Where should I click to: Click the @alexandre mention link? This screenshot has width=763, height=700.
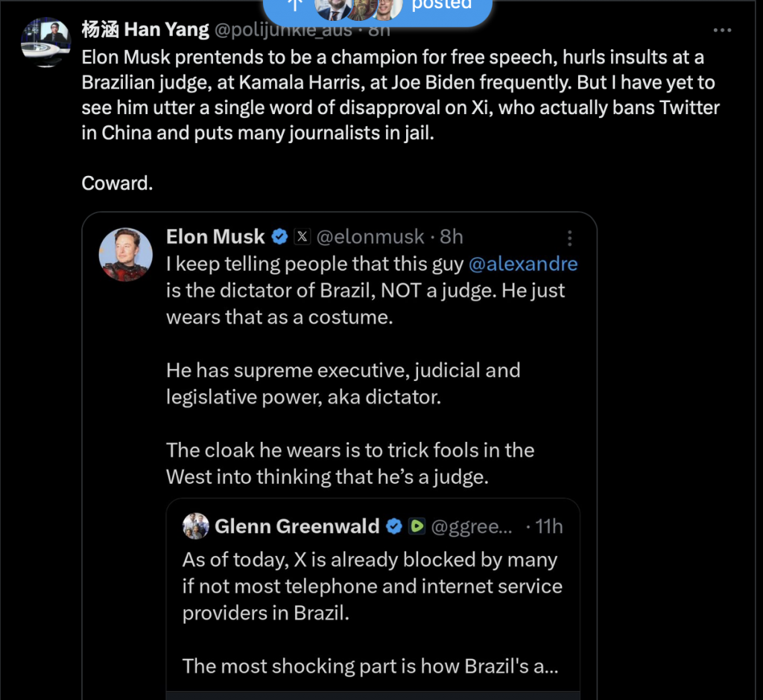coord(522,264)
